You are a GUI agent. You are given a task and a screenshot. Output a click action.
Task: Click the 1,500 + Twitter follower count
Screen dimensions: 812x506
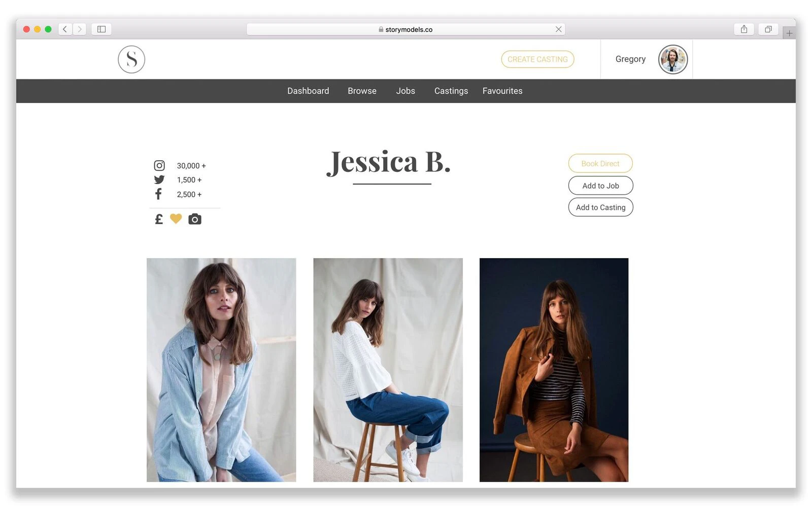[189, 180]
